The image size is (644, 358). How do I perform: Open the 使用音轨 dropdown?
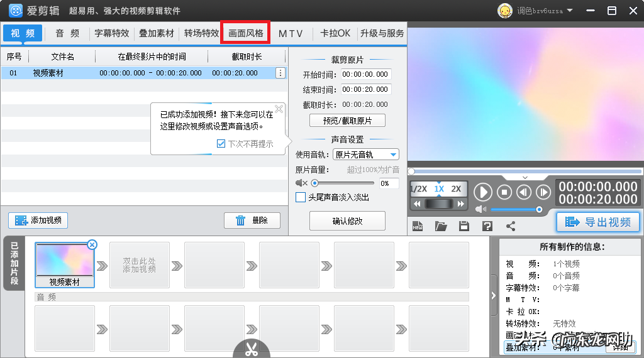(365, 155)
